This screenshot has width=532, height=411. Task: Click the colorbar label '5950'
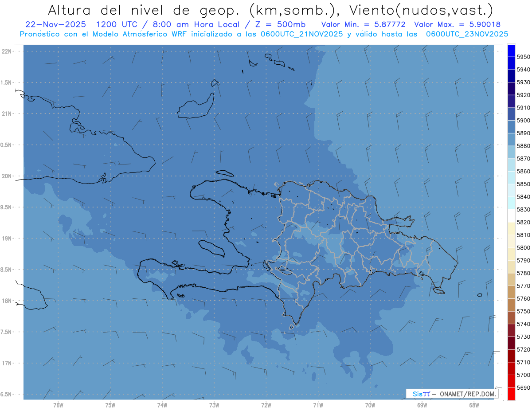(x=524, y=57)
